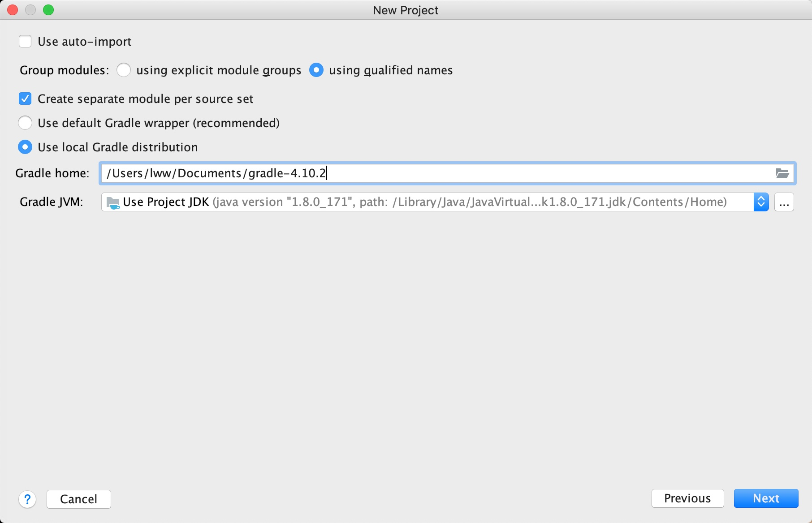Click the green zoom window button
The width and height of the screenshot is (812, 523).
pos(48,10)
